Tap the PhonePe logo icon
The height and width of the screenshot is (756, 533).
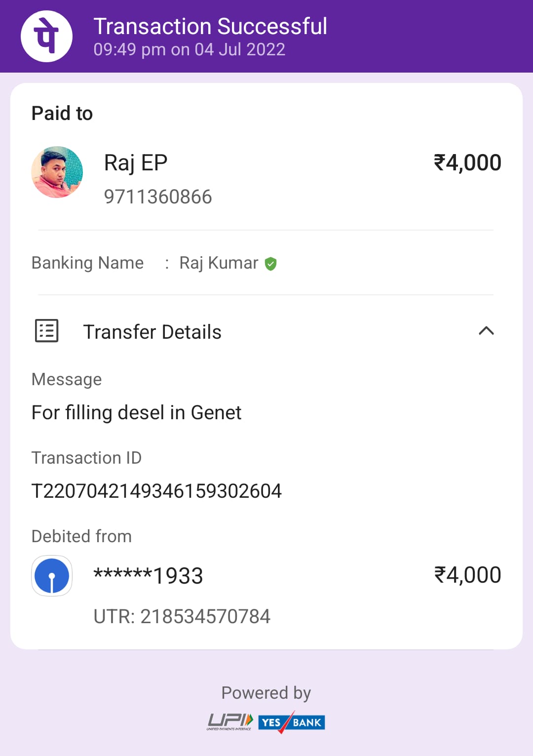click(46, 36)
